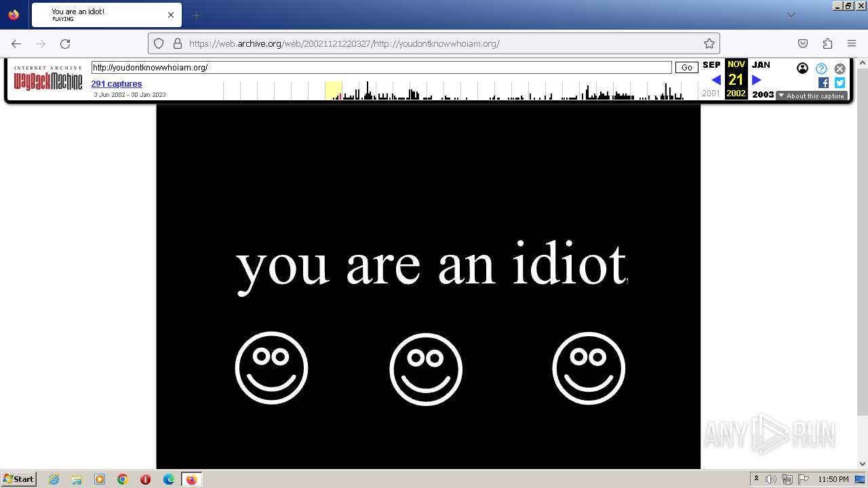The width and height of the screenshot is (868, 488).
Task: Open Save to Pocket button
Action: 803,43
